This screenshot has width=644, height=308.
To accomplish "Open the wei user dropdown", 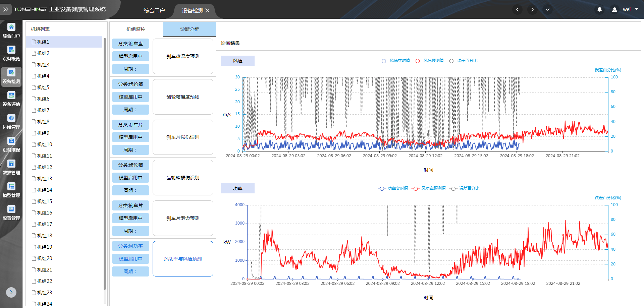I will (x=626, y=10).
